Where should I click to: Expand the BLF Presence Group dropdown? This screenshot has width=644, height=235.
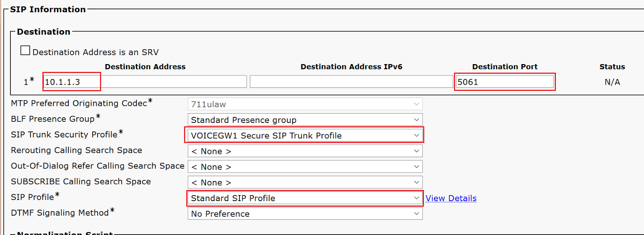305,120
